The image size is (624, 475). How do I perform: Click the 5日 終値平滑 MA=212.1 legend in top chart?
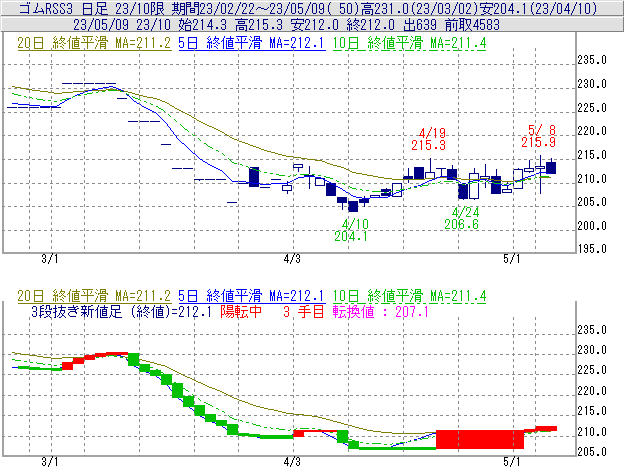[x=252, y=43]
